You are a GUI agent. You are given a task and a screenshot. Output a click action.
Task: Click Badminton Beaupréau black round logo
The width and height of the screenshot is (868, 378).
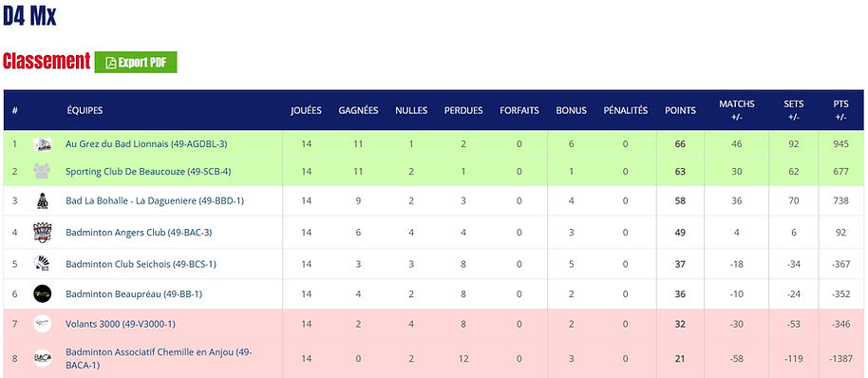[x=42, y=293]
